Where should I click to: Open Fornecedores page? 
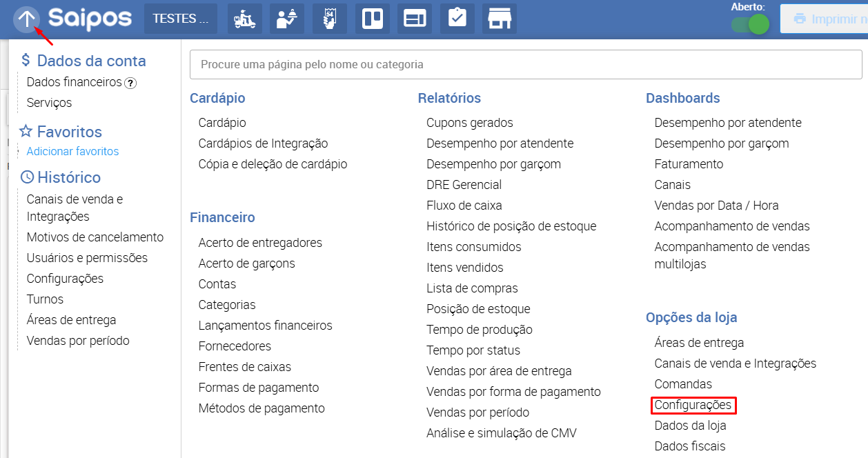[x=235, y=346]
